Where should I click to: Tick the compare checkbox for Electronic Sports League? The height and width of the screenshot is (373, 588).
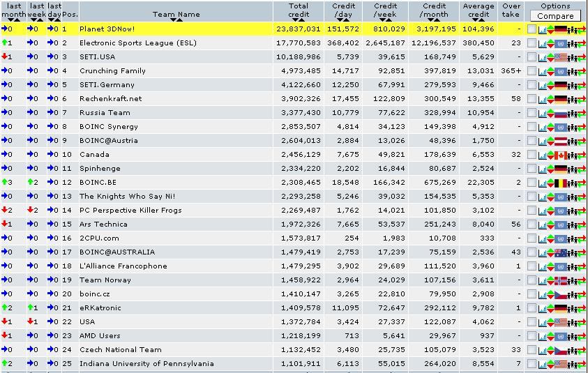click(532, 43)
